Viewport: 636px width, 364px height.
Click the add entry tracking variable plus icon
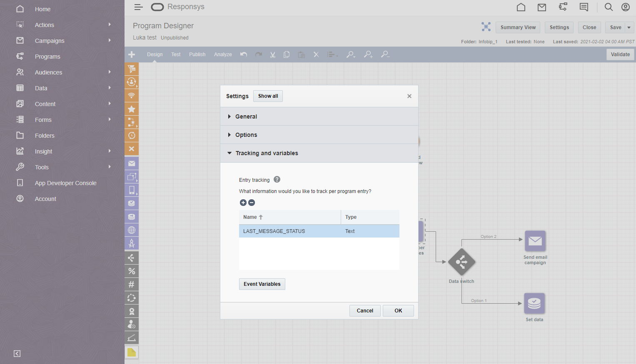[x=243, y=203]
